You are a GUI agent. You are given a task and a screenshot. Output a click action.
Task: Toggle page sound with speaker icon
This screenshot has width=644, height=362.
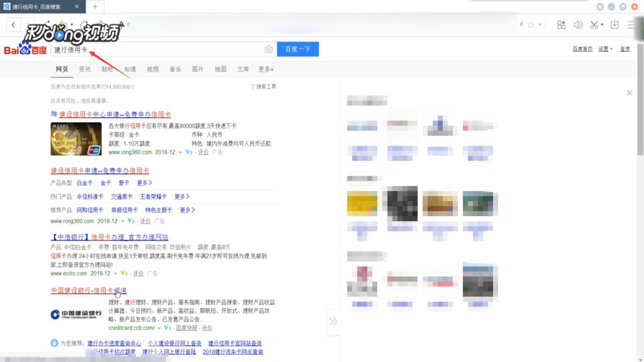pyautogui.click(x=579, y=25)
